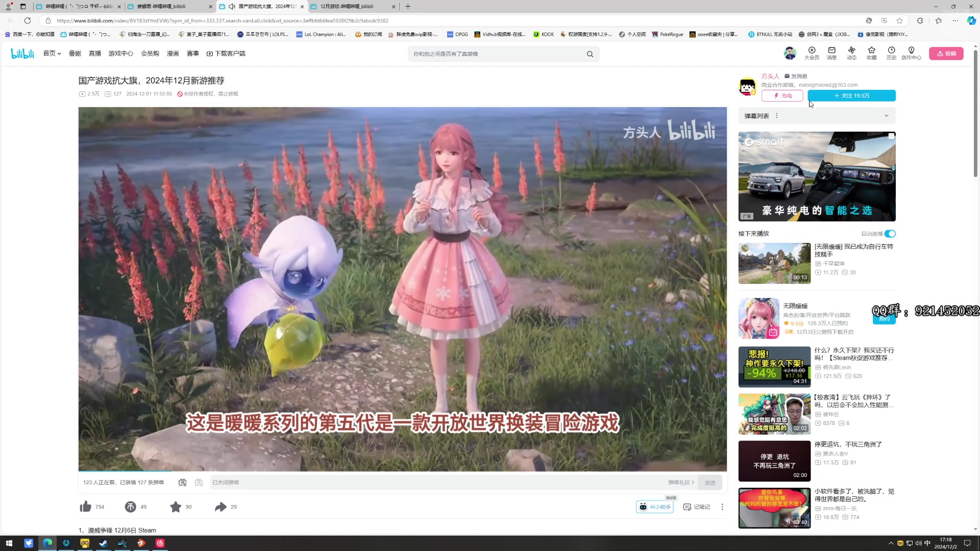Click the user avatar in the header

790,53
